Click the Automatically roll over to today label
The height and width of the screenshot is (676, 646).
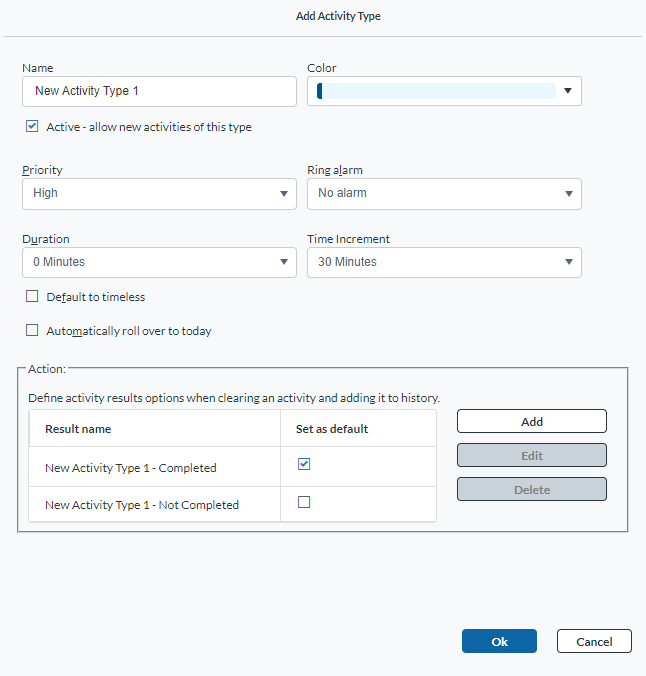coord(129,331)
